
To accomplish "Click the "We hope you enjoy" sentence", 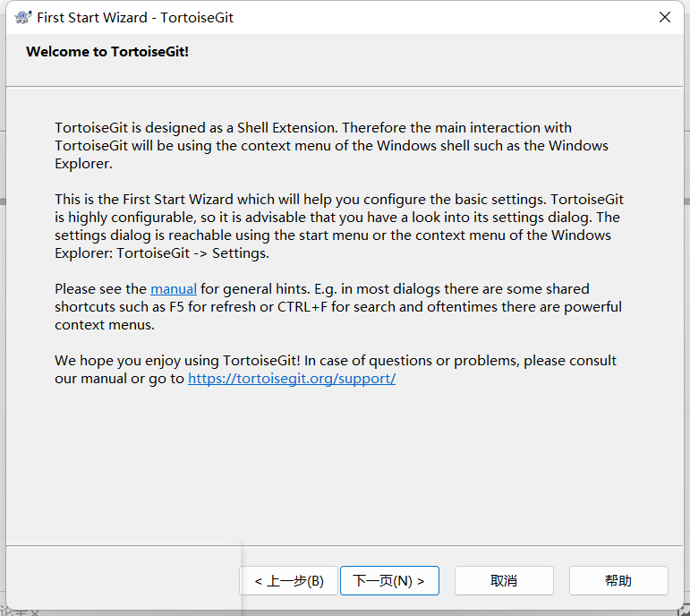I will pyautogui.click(x=177, y=361).
